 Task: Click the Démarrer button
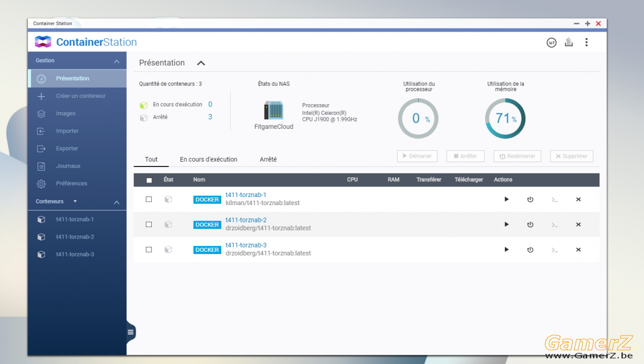click(417, 156)
